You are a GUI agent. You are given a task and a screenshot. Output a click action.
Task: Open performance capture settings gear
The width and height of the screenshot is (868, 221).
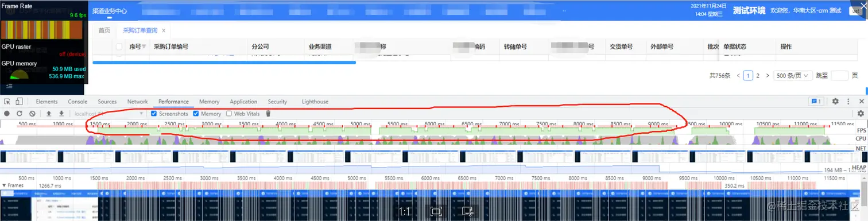click(861, 114)
